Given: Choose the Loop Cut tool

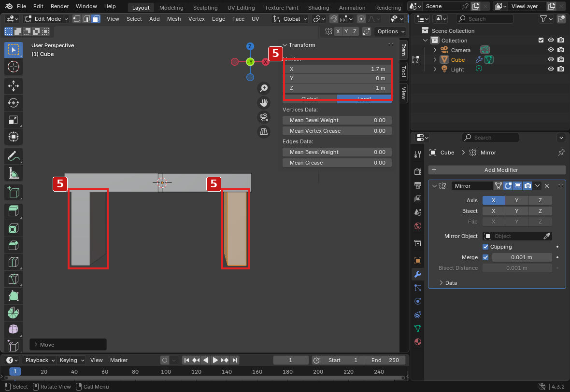Looking at the screenshot, I should [14, 262].
